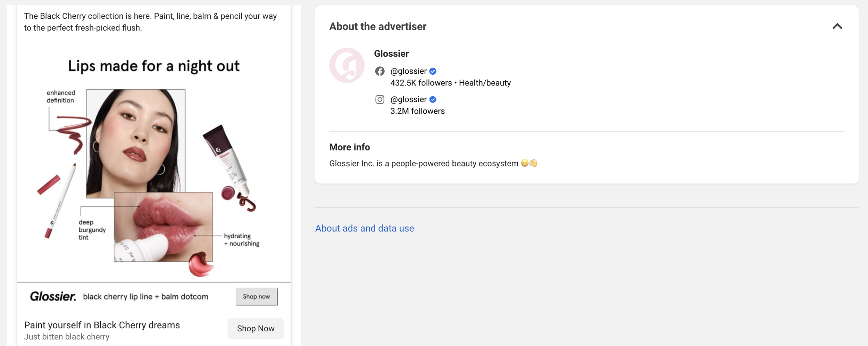The height and width of the screenshot is (346, 868).
Task: Click the lip liner pencil image
Action: pyautogui.click(x=60, y=201)
